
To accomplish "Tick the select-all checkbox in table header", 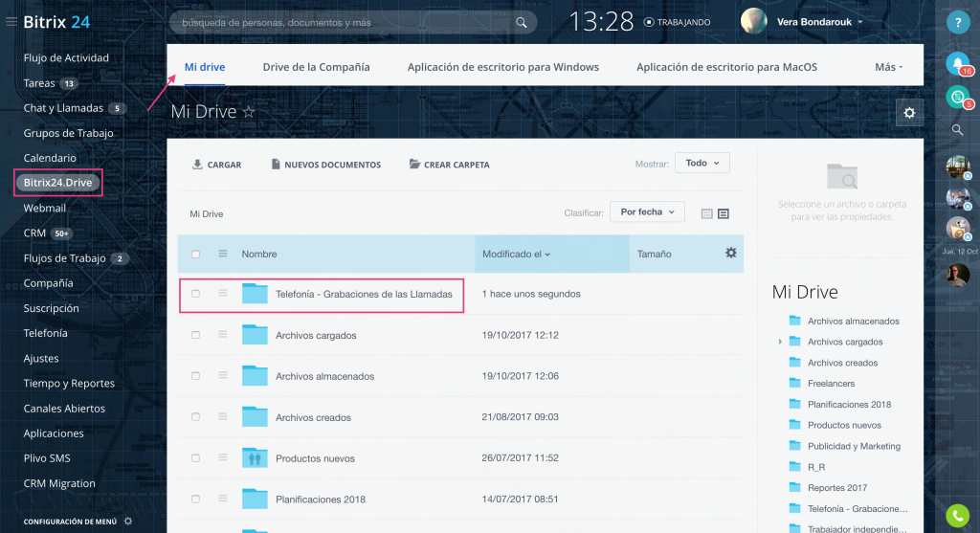I will point(195,255).
